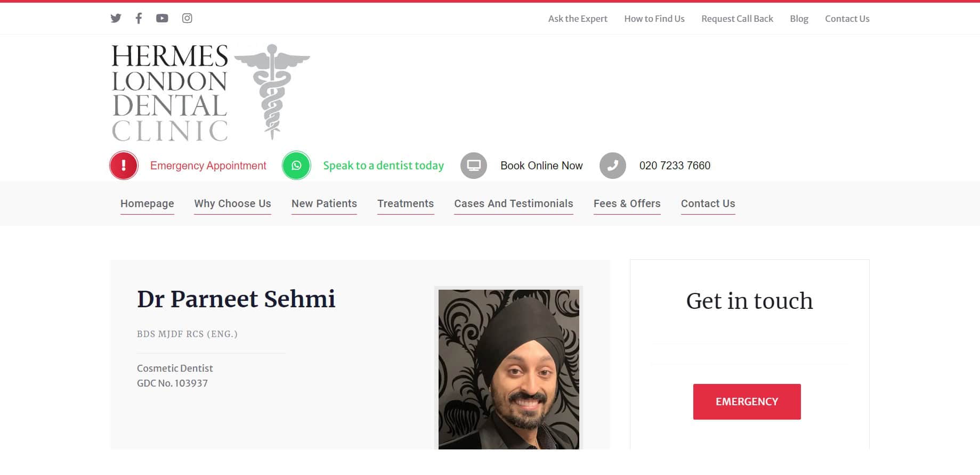Select Why Choose Us in navigation

coord(232,203)
